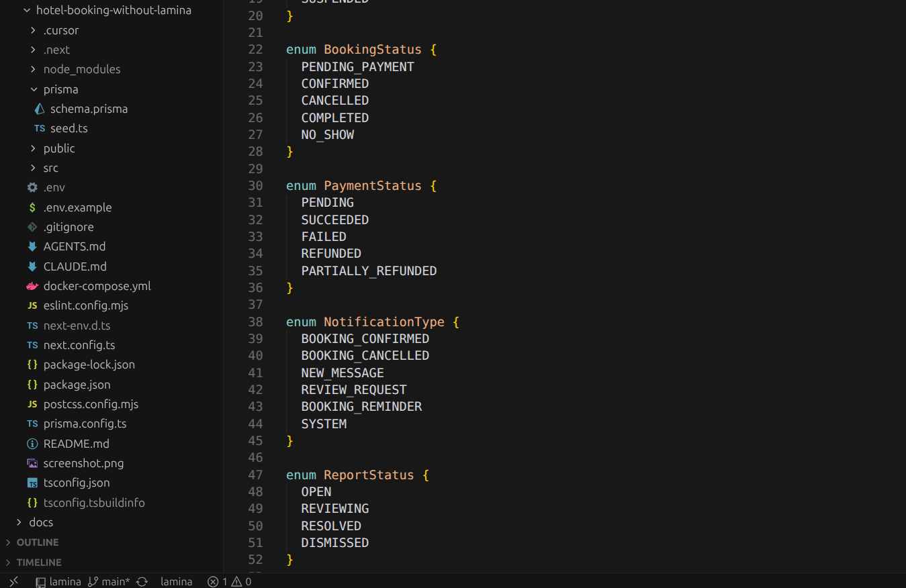
Task: Click the gear icon of .env file
Action: 32,187
